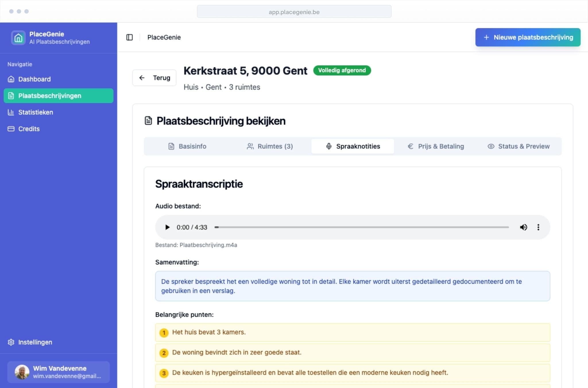Viewport: 588px width, 388px height.
Task: Click the Volledig afgerond status badge
Action: (342, 70)
